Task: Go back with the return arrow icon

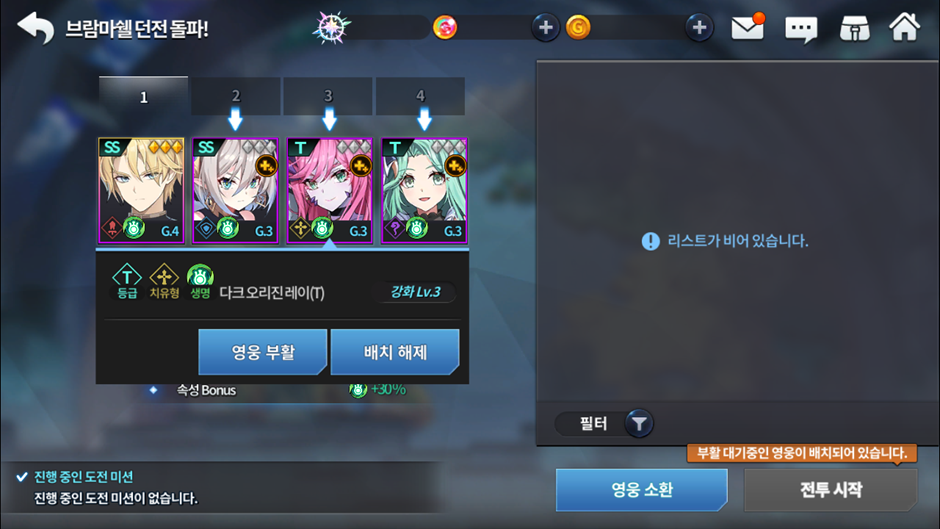Action: pyautogui.click(x=35, y=28)
